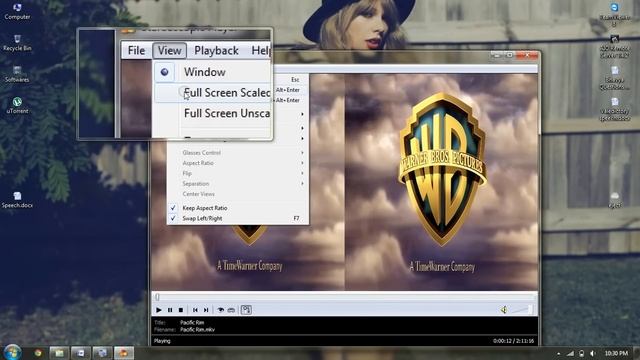Click the taskbar clock showing 10:30 PM
This screenshot has height=360, width=640.
(x=616, y=353)
